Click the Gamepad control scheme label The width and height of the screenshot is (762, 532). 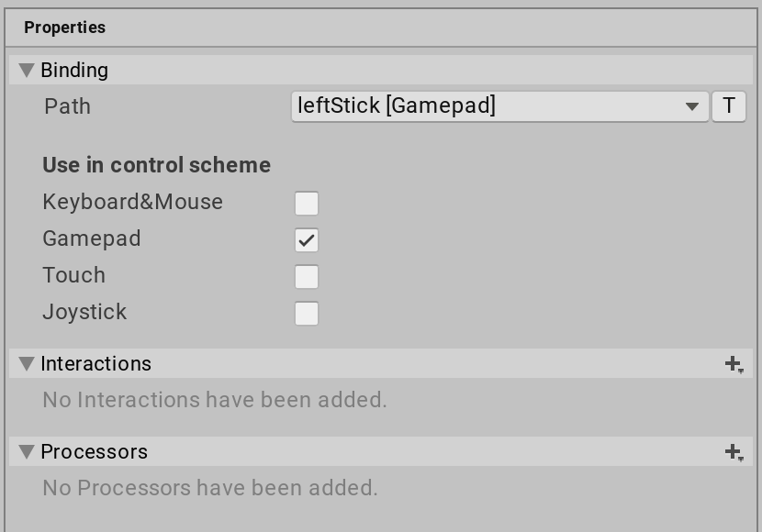[x=92, y=239]
